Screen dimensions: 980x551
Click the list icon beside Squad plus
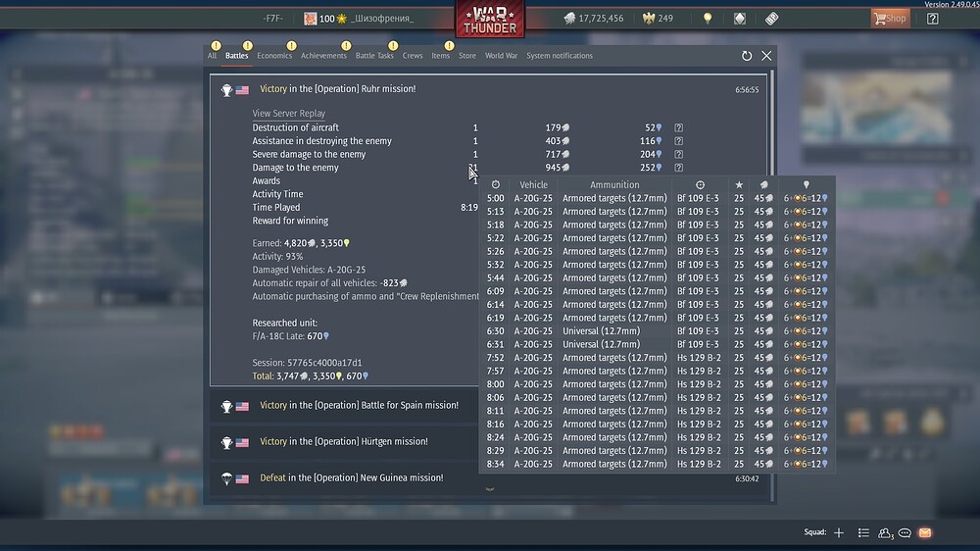(x=863, y=532)
